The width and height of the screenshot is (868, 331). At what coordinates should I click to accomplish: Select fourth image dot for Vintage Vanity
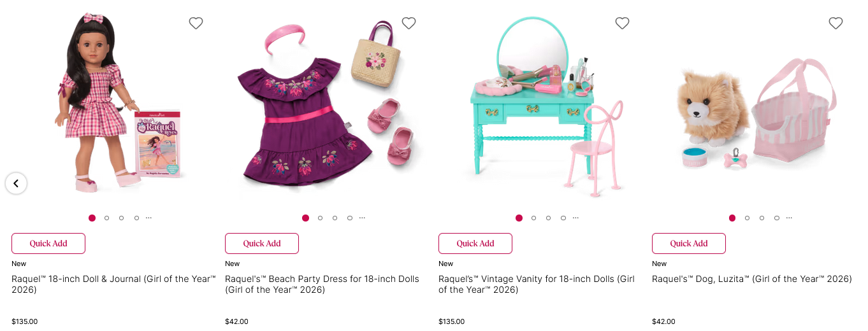pyautogui.click(x=563, y=218)
